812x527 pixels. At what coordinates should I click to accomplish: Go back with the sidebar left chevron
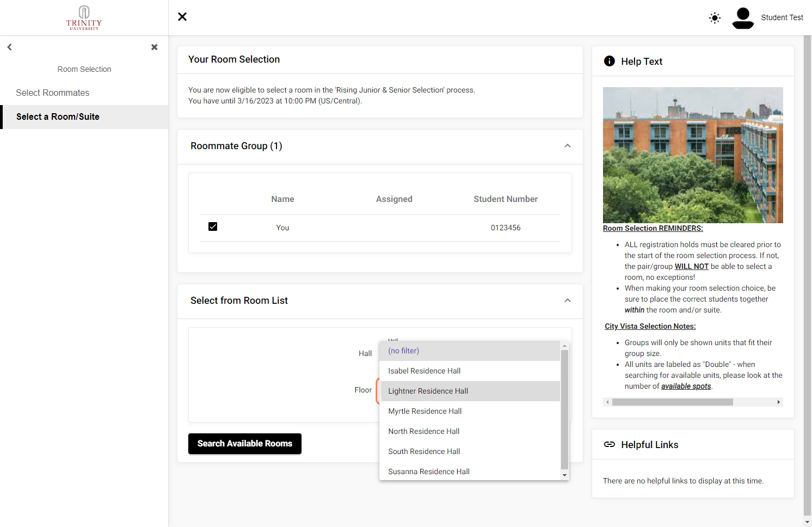[10, 47]
